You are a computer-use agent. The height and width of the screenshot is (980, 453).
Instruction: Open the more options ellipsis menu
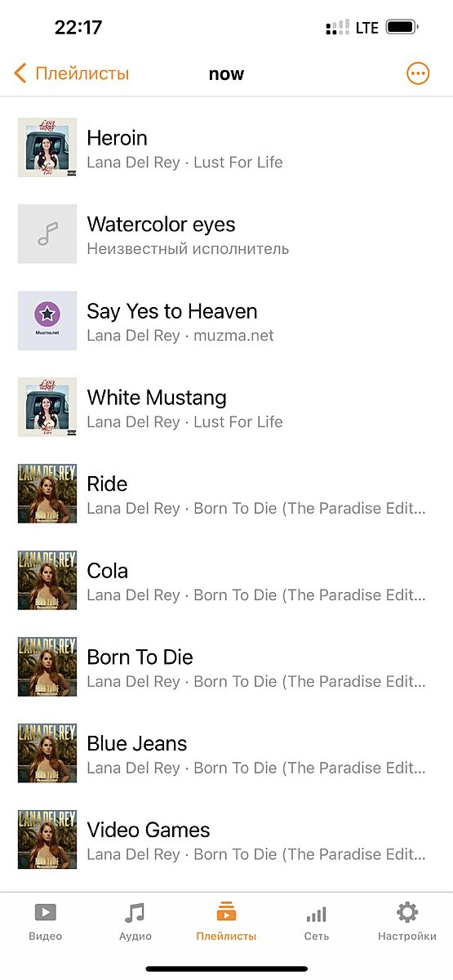pos(417,73)
